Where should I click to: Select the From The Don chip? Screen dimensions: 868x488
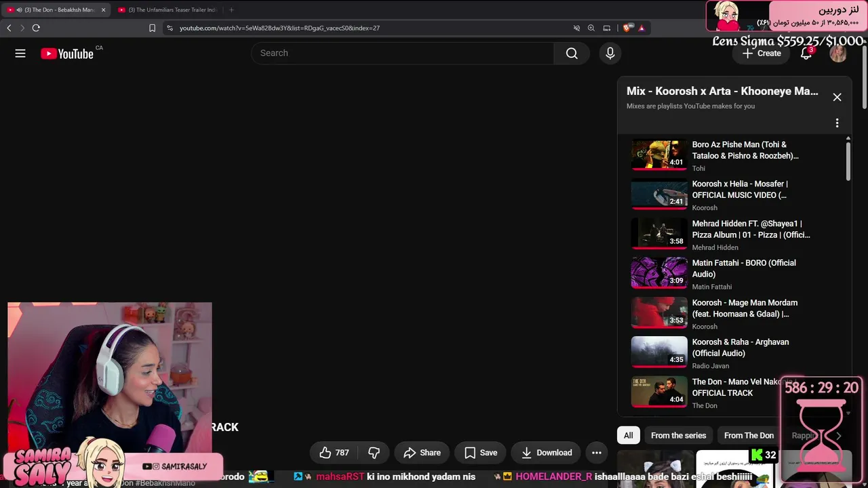(x=749, y=436)
